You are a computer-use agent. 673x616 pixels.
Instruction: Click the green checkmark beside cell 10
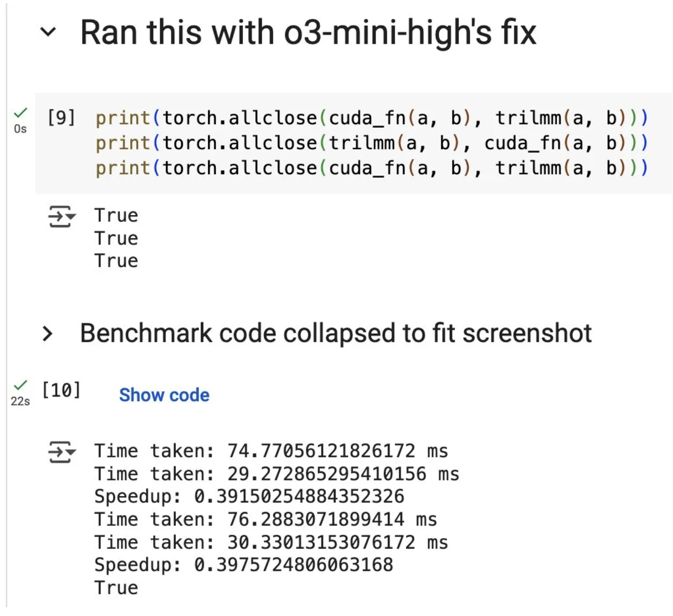(x=20, y=385)
